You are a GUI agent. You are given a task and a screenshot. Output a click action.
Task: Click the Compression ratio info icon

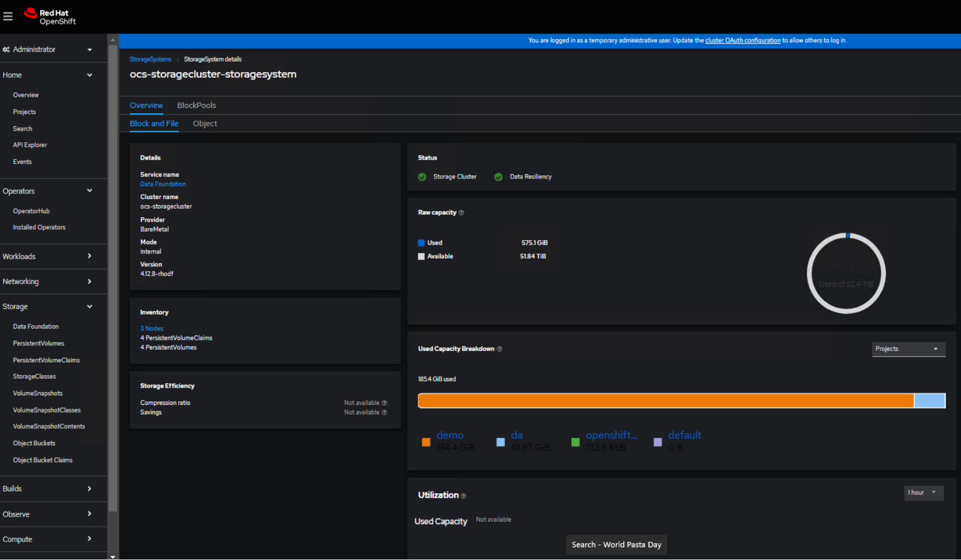pos(384,403)
